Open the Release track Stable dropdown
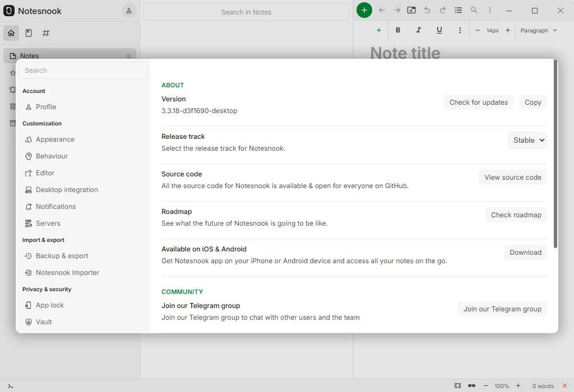Screen dimensions: 574x392 click(x=527, y=141)
